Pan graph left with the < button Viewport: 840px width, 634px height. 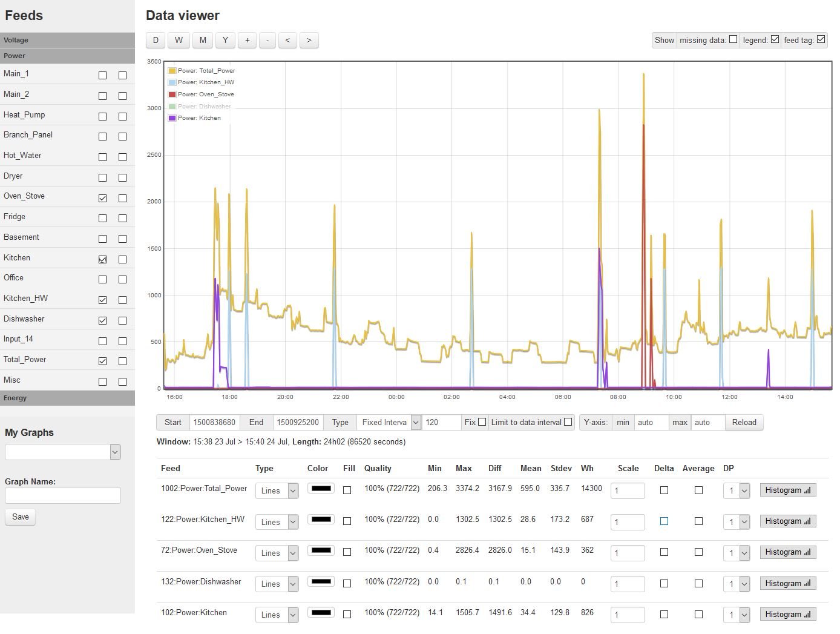[x=287, y=41]
